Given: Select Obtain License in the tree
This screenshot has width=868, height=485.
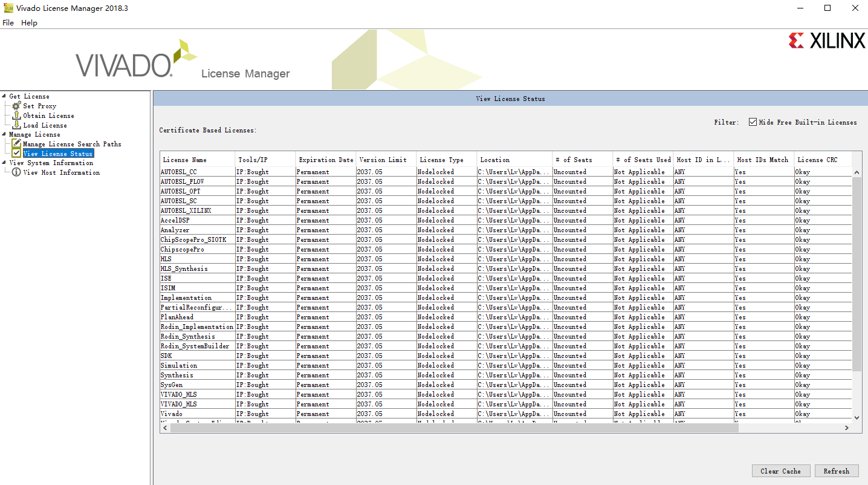Looking at the screenshot, I should click(x=49, y=116).
